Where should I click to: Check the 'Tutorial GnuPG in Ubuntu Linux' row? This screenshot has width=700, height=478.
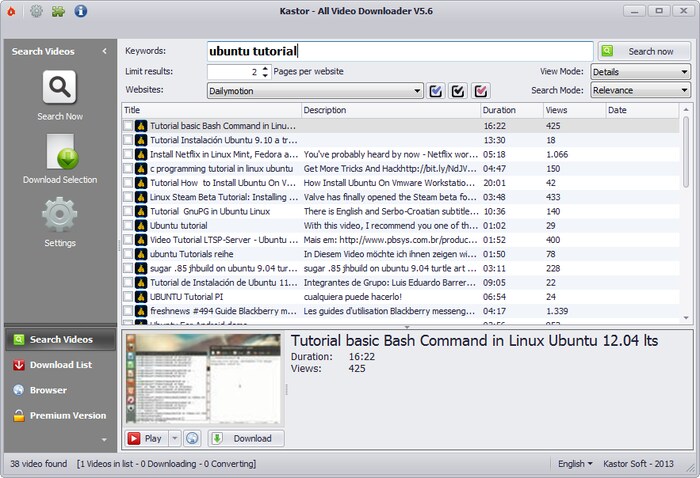pyautogui.click(x=129, y=212)
